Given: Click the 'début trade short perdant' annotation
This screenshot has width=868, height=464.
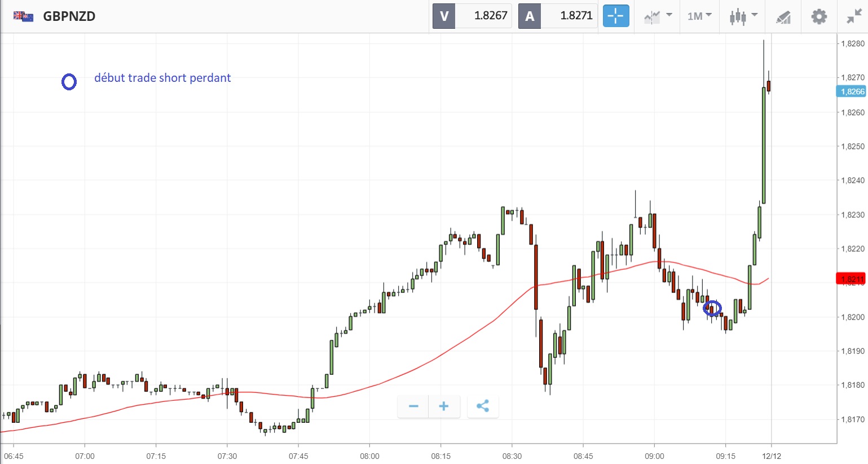Looking at the screenshot, I should coord(162,78).
